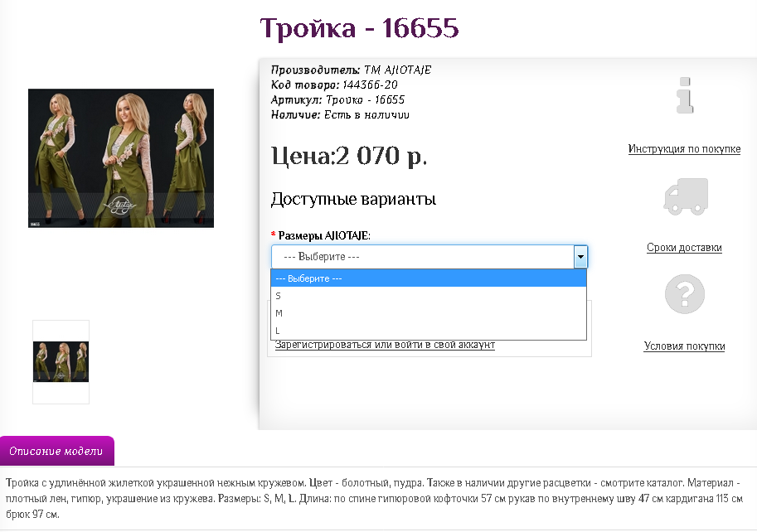Click the Размеры AJIOTAJE select field

(x=423, y=257)
